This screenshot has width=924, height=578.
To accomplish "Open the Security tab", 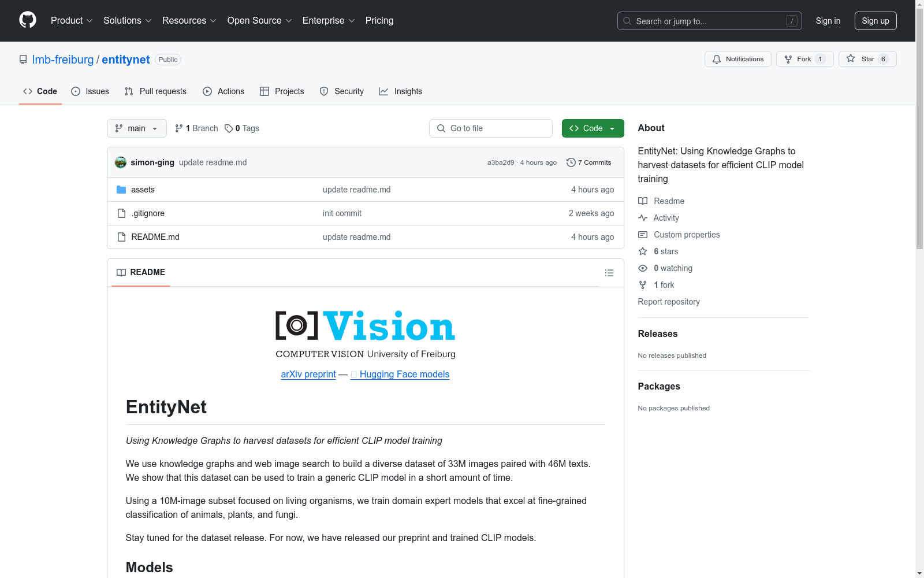I will point(342,91).
